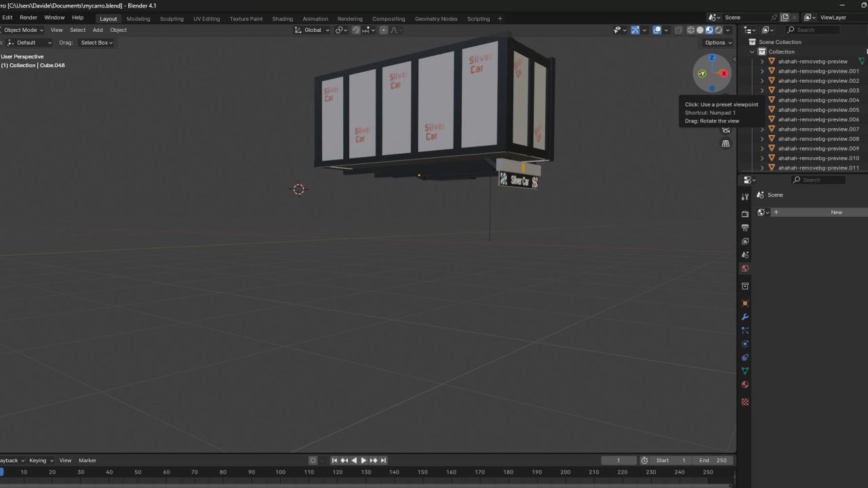Image resolution: width=868 pixels, height=488 pixels.
Task: Toggle proportional editing
Action: coord(384,30)
